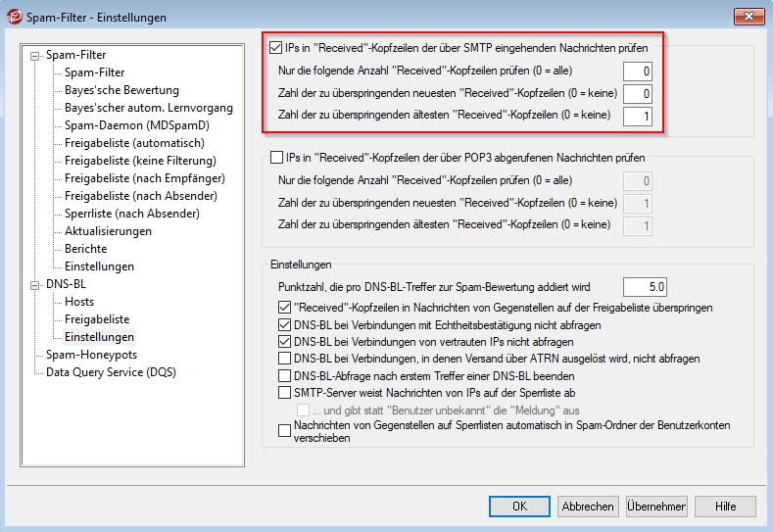Image resolution: width=773 pixels, height=532 pixels.
Task: Enable POP3 Received header IP checking
Action: (276, 157)
